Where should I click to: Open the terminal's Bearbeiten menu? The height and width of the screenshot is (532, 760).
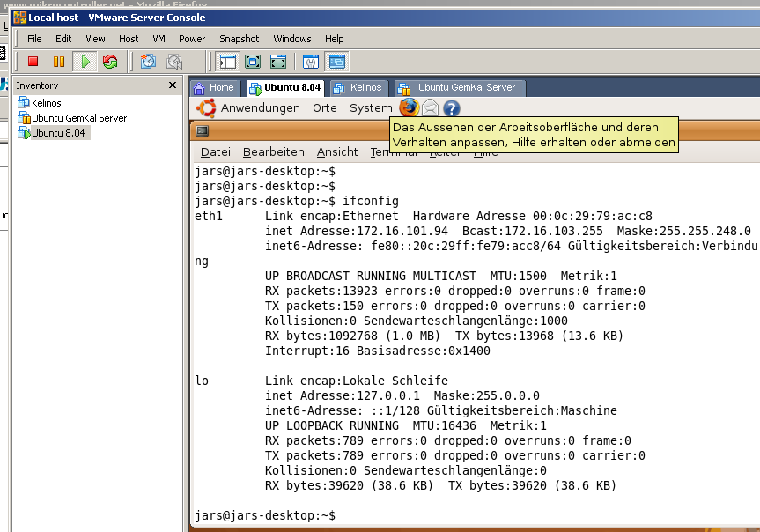[273, 152]
